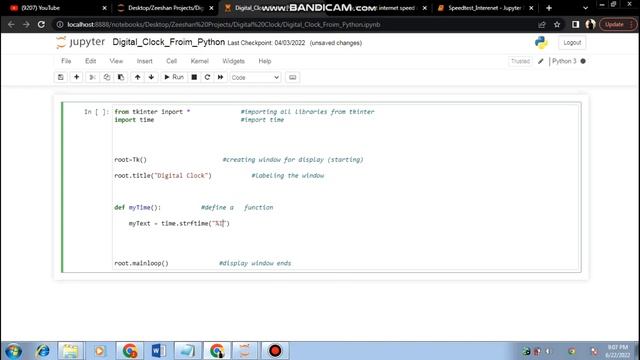Place cursor in strftime code line
Screen dimensions: 640x360
(x=179, y=223)
